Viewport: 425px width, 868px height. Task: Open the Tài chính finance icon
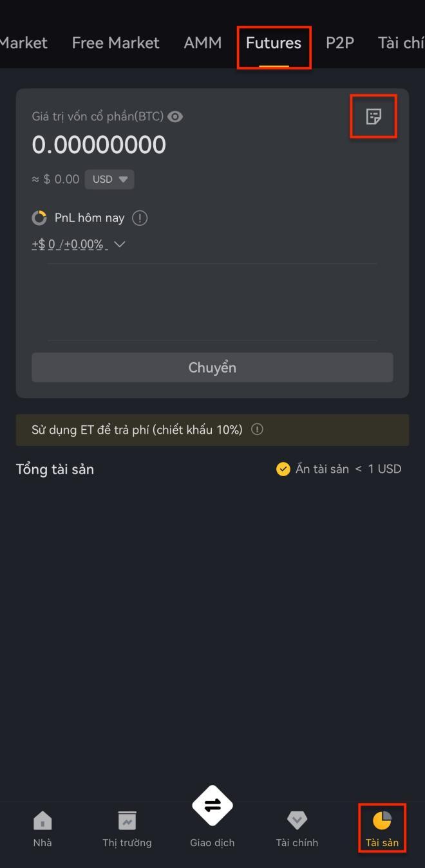pos(297,820)
